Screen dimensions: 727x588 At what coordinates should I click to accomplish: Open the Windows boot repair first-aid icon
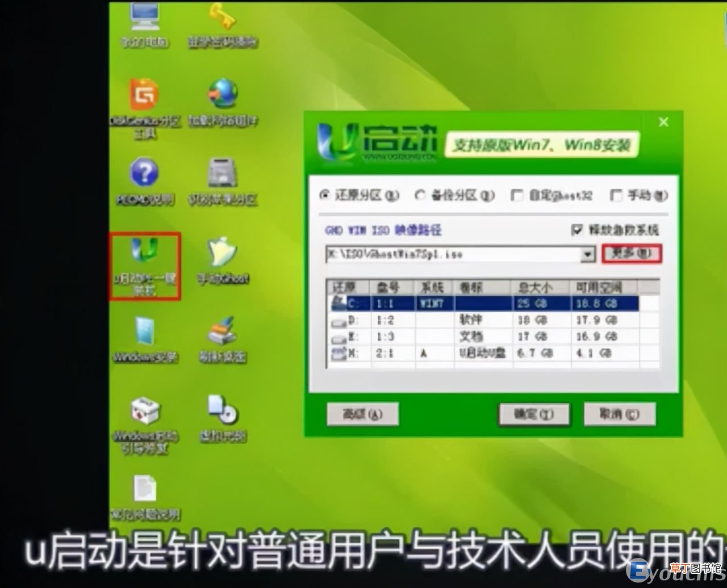[145, 425]
